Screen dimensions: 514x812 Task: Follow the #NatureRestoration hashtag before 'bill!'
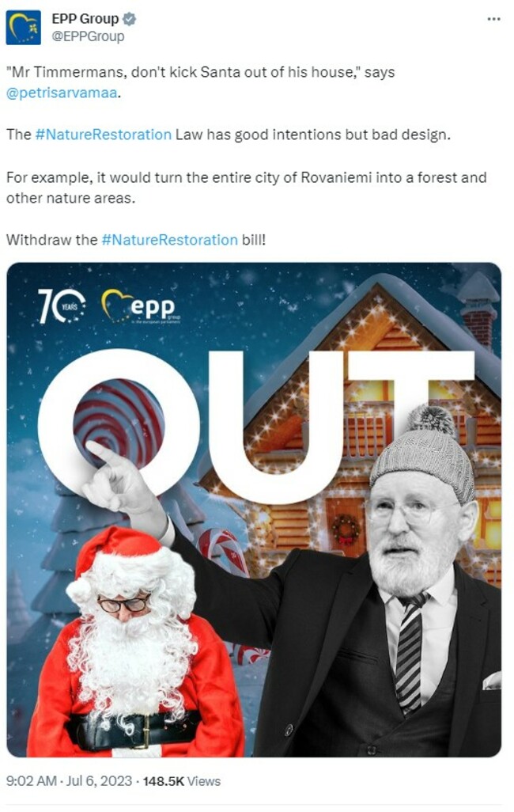click(170, 241)
